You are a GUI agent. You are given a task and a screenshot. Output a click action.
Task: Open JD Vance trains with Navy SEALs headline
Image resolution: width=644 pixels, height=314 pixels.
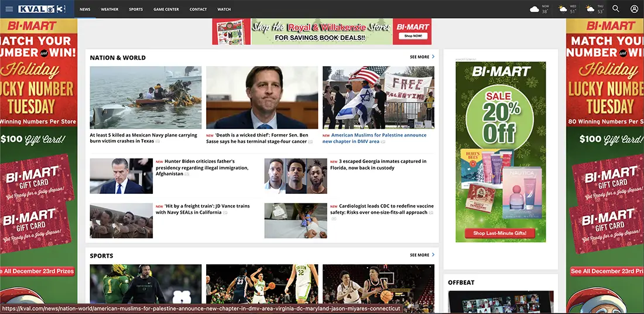[203, 209]
